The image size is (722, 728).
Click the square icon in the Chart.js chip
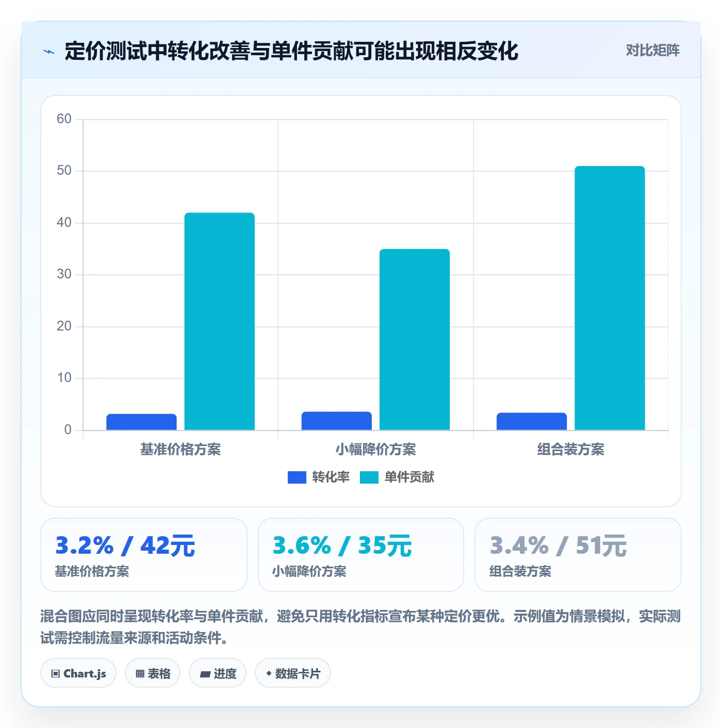tap(56, 674)
